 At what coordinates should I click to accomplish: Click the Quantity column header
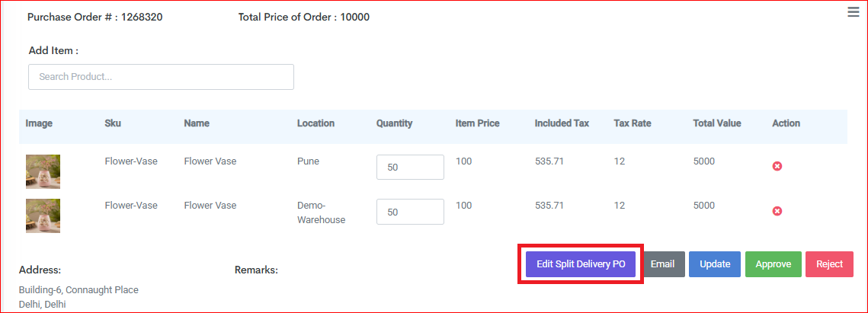pyautogui.click(x=394, y=123)
